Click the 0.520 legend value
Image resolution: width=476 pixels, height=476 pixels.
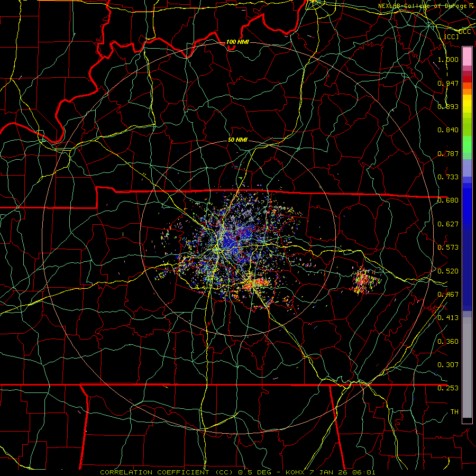tap(448, 271)
